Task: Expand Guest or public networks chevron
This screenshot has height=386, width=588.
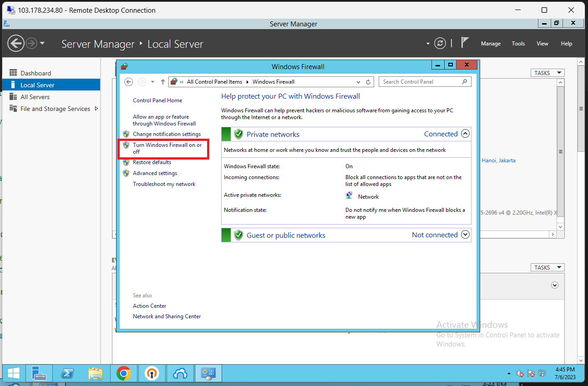Action: pyautogui.click(x=465, y=235)
